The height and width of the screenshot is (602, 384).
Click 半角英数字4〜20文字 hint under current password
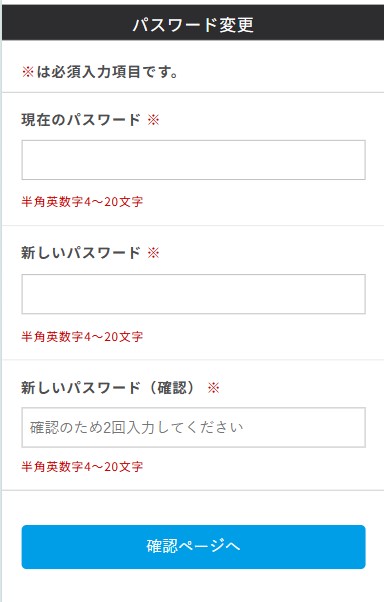pos(82,202)
